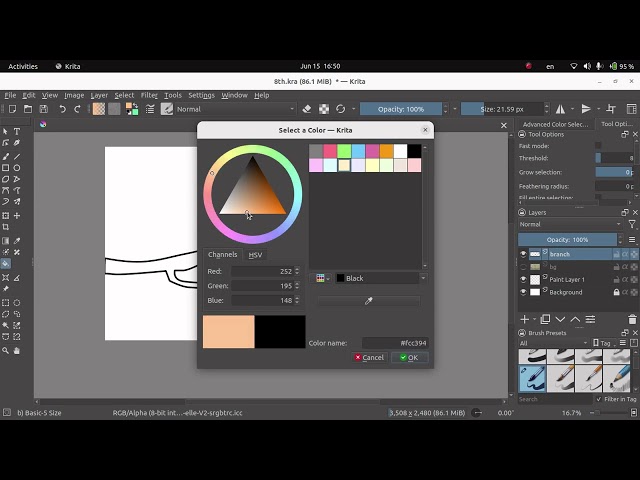Adjust the layer Opacity slider
Image resolution: width=640 pixels, height=480 pixels.
(x=567, y=240)
